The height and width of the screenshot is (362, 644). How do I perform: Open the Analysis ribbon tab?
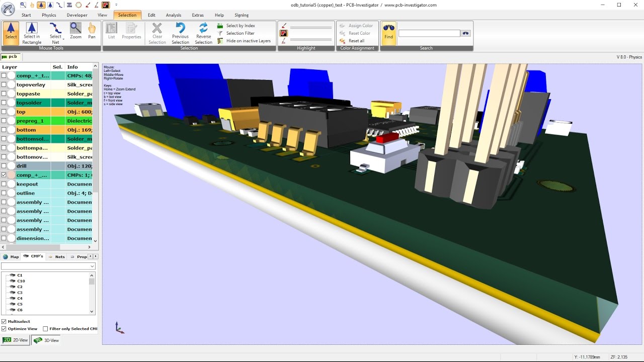click(x=174, y=15)
